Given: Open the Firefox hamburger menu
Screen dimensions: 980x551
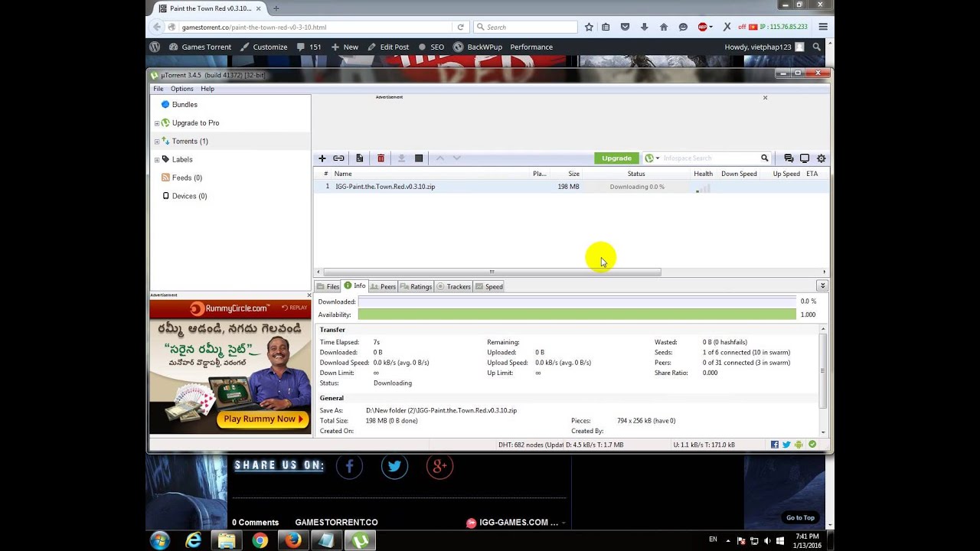Looking at the screenshot, I should pyautogui.click(x=823, y=27).
